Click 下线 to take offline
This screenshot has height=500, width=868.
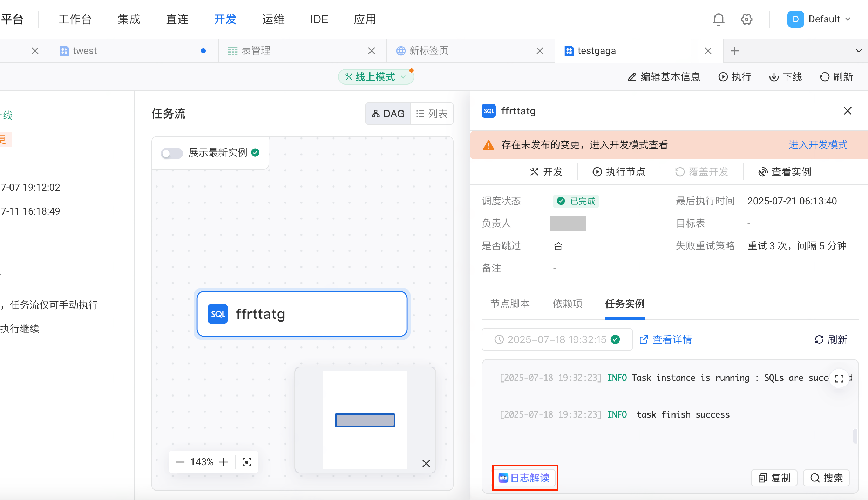point(785,77)
